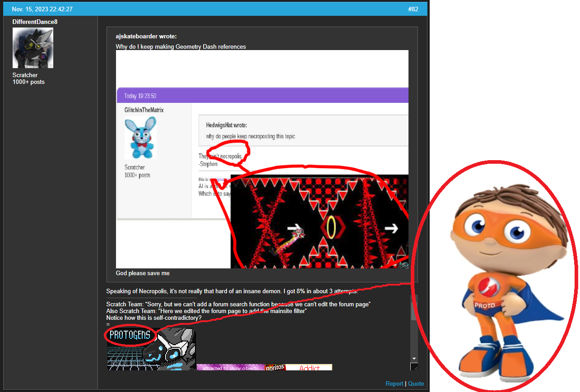Viewport: 580px width, 392px height.
Task: Click the red Addict userbar
Action: click(309, 367)
